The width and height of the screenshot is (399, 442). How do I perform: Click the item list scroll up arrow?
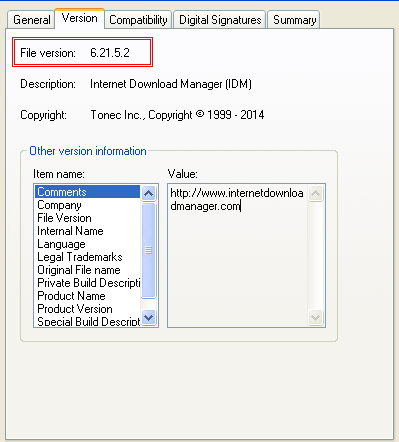click(148, 193)
